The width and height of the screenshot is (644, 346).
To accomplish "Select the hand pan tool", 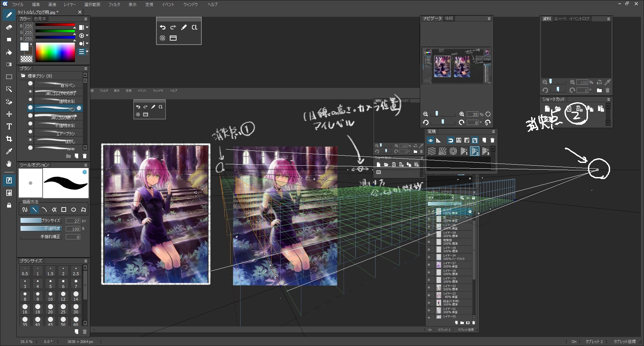I will (x=9, y=164).
